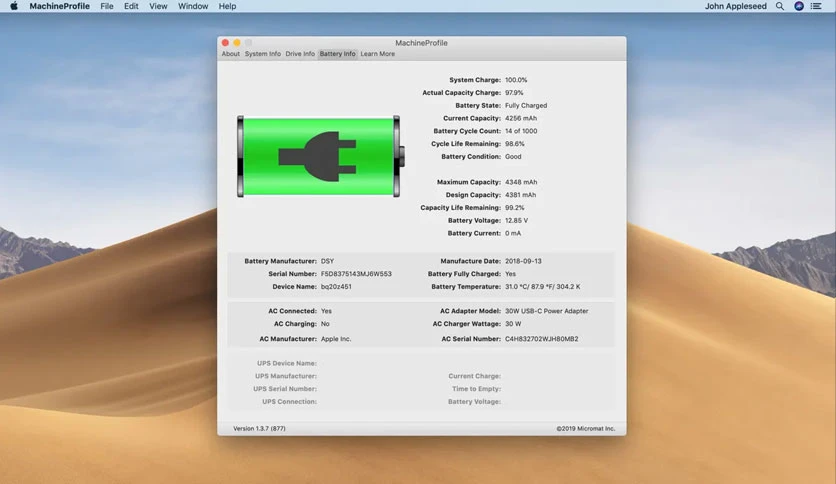This screenshot has width=836, height=484.
Task: Open the View menu
Action: [158, 6]
